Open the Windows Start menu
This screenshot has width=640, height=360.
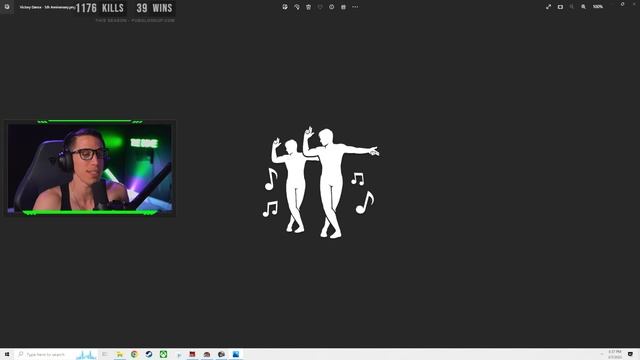pyautogui.click(x=7, y=354)
